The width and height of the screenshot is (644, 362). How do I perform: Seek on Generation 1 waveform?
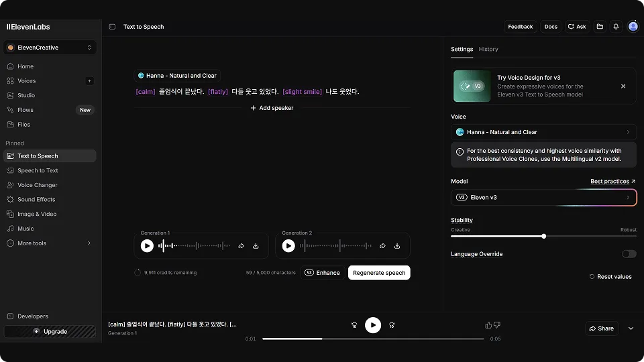point(194,246)
